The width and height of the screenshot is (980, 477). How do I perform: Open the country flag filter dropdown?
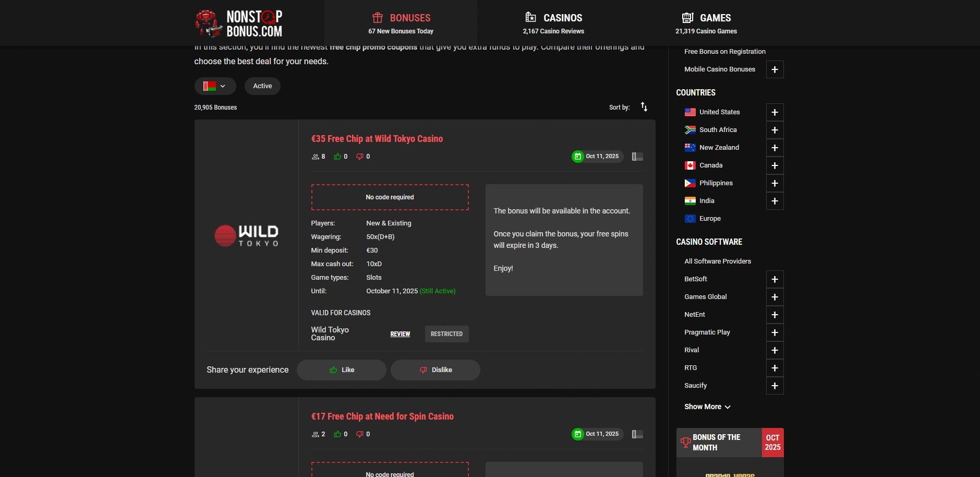(x=215, y=86)
